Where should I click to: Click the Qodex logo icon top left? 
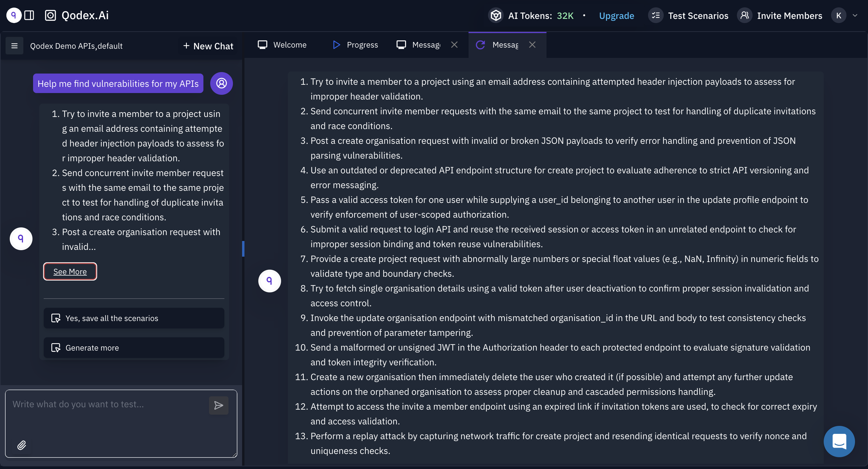[13, 15]
